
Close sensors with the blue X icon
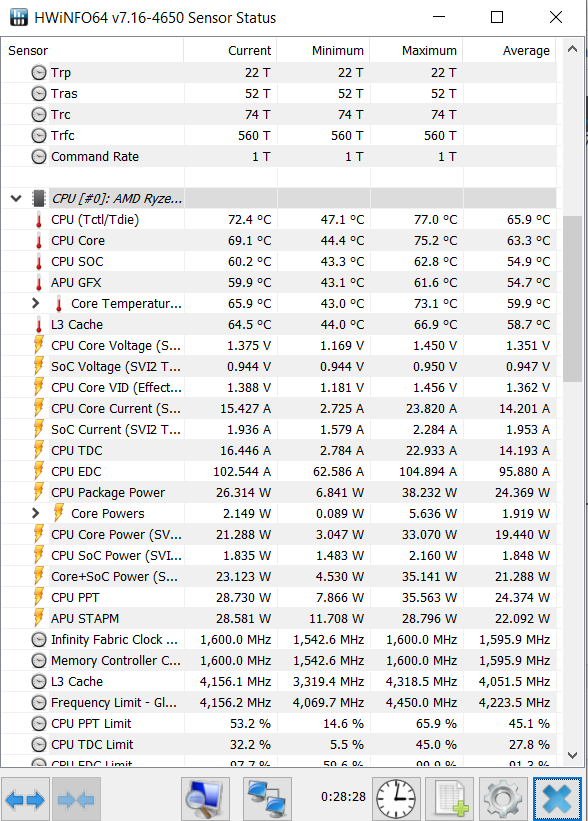[x=557, y=799]
